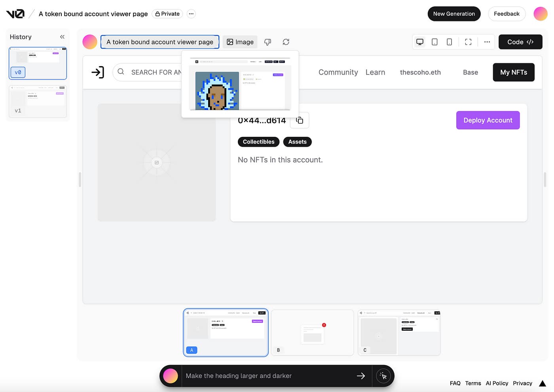The width and height of the screenshot is (554, 392).
Task: Switch to mobile preview icon
Action: [449, 42]
